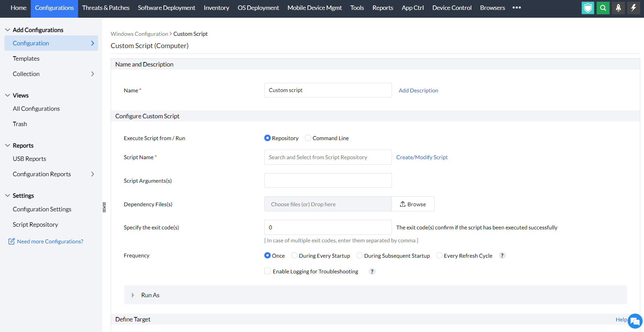Open the Threats & Patches tab
Viewport: 644px width, 332px height.
pyautogui.click(x=106, y=8)
